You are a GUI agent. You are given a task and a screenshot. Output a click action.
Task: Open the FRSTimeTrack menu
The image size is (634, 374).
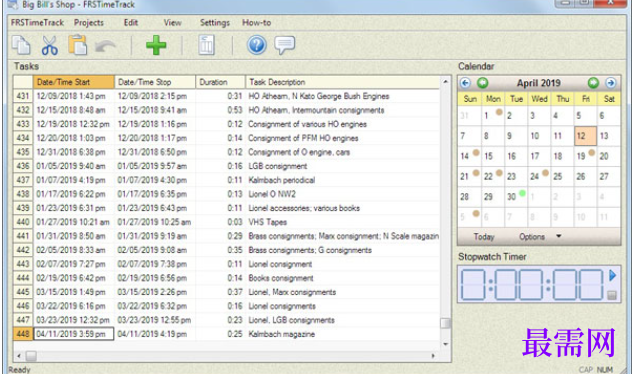[37, 23]
